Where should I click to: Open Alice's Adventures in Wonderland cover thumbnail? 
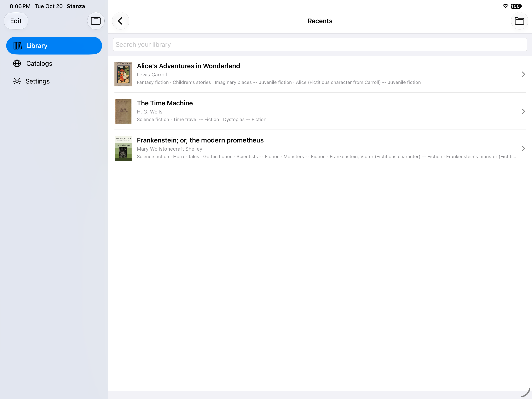123,74
